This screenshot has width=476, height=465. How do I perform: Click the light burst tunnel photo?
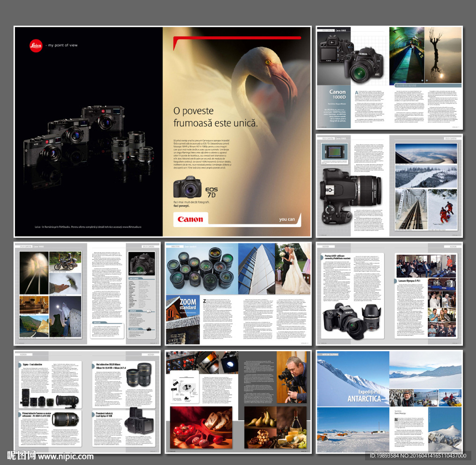click(34, 273)
